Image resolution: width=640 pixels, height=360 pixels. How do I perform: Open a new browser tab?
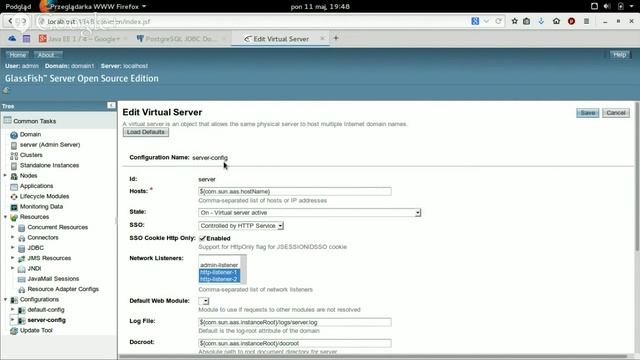(x=336, y=38)
